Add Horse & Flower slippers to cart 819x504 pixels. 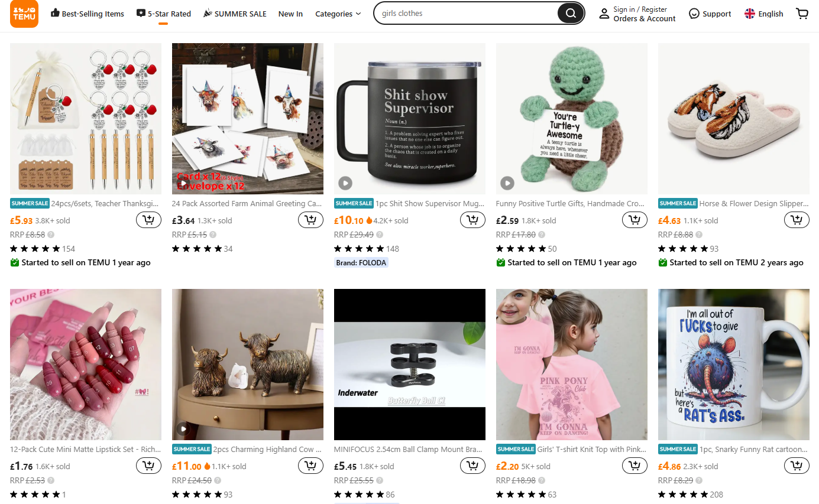(797, 220)
